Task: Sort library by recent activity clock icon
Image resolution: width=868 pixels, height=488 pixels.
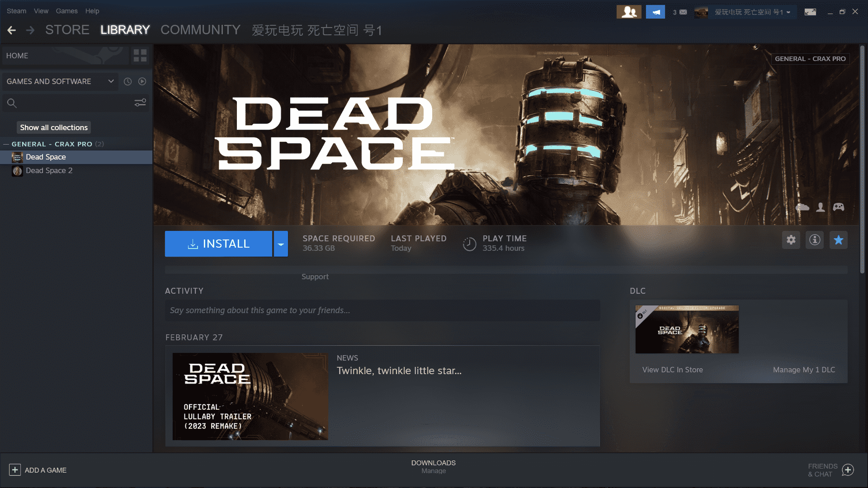Action: 128,81
